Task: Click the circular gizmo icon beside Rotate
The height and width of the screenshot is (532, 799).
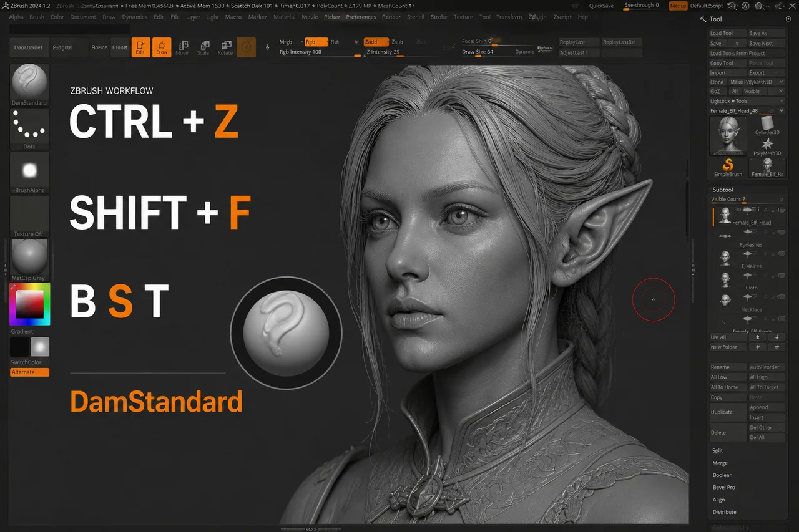Action: click(247, 47)
